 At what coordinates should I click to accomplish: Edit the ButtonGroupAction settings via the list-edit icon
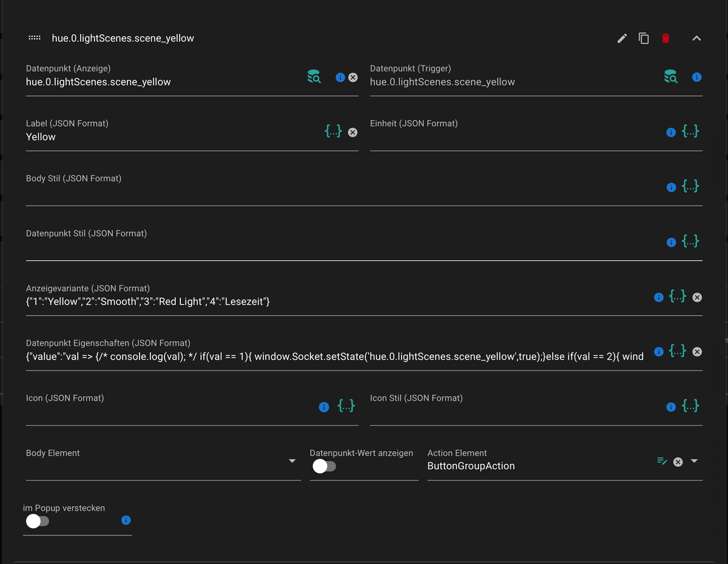(x=662, y=462)
